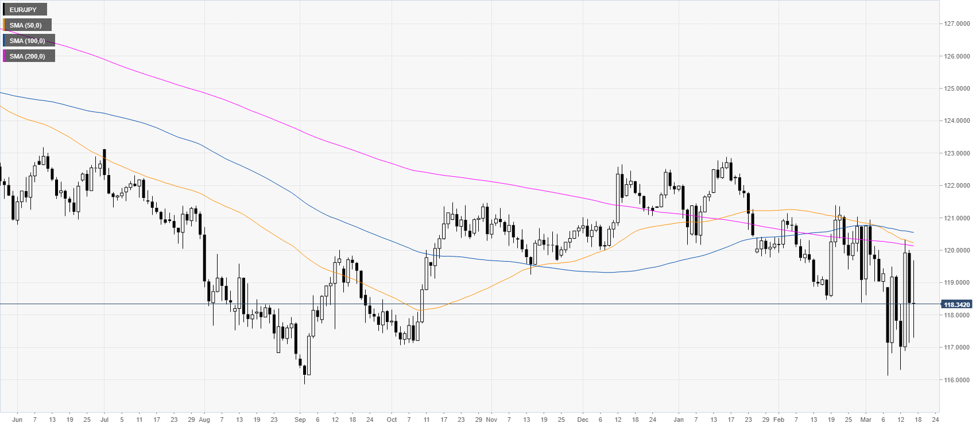Screen dimensions: 980x427
Task: Click the 121.0000 price axis label
Action: pyautogui.click(x=957, y=219)
